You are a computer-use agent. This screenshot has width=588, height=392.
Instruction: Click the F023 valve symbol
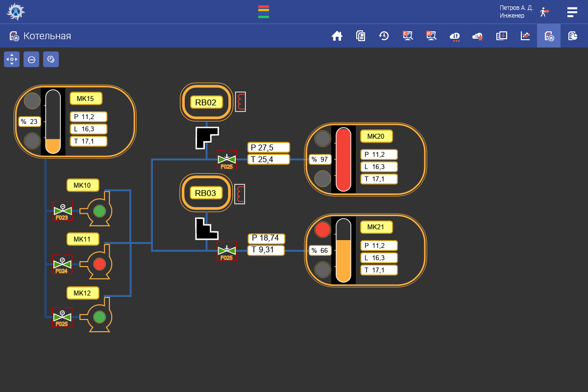[62, 211]
